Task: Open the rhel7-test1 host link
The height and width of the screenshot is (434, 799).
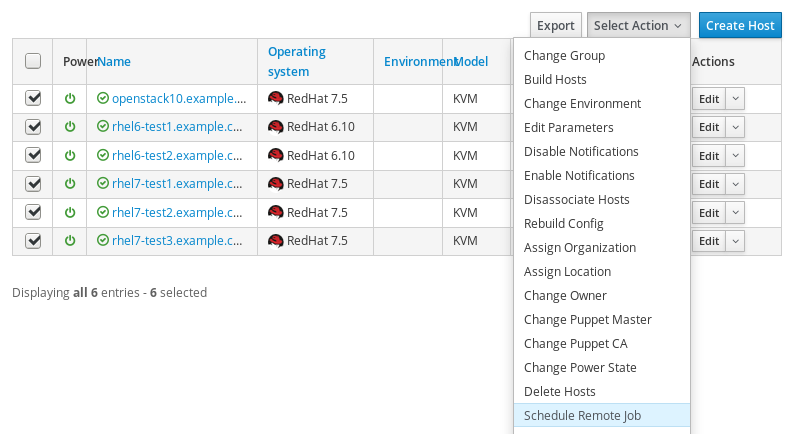Action: pyautogui.click(x=177, y=184)
